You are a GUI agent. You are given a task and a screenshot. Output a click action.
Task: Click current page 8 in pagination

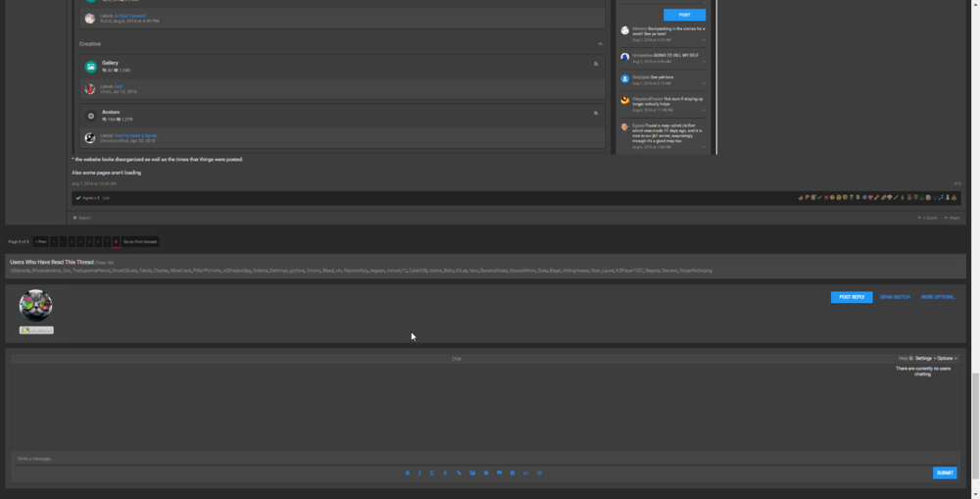(x=117, y=241)
